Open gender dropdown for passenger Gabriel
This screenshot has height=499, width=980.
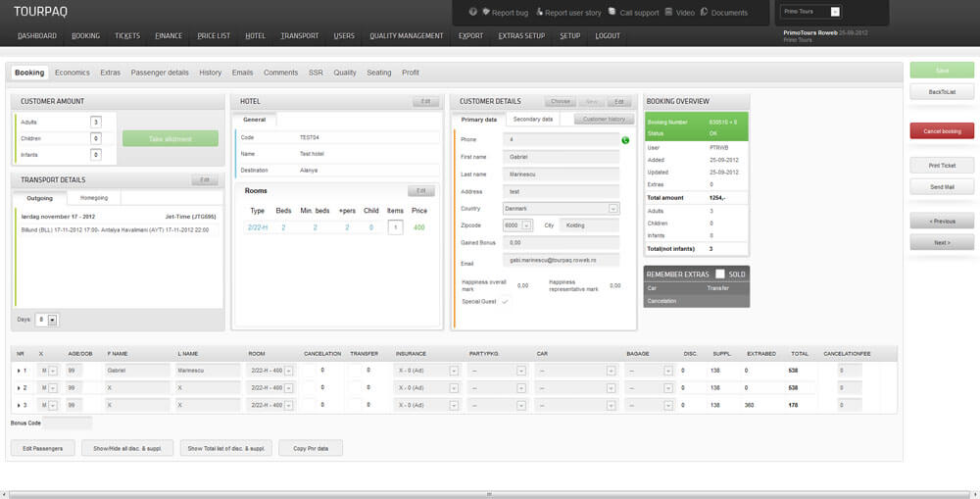pos(53,371)
